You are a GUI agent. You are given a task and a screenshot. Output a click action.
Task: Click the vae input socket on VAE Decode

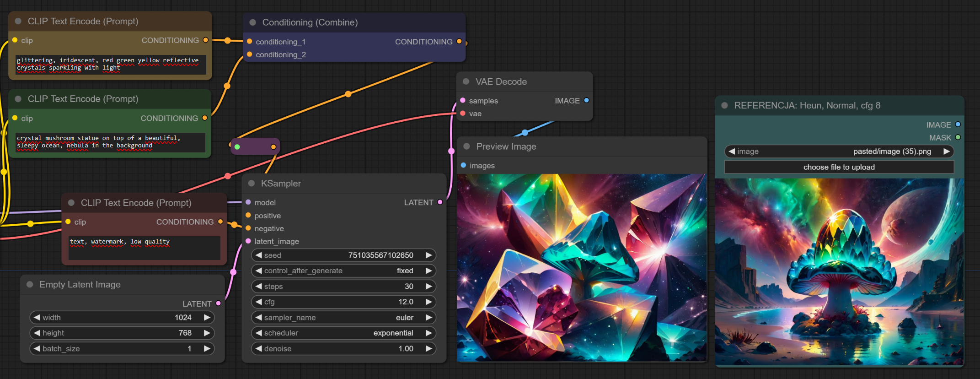(x=463, y=114)
